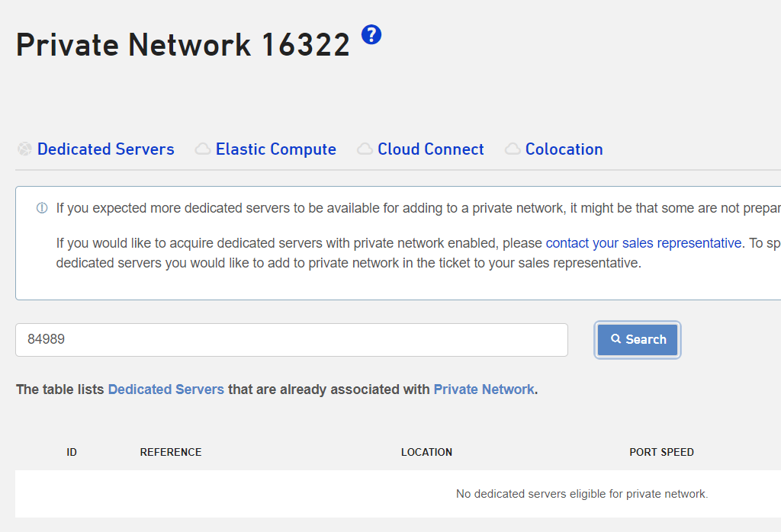Sort by the PORT SPEED column header
This screenshot has width=781, height=532.
pyautogui.click(x=661, y=452)
